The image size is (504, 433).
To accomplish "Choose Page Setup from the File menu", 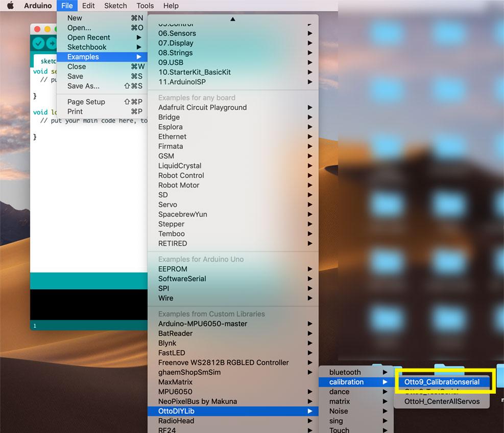I will pyautogui.click(x=102, y=102).
